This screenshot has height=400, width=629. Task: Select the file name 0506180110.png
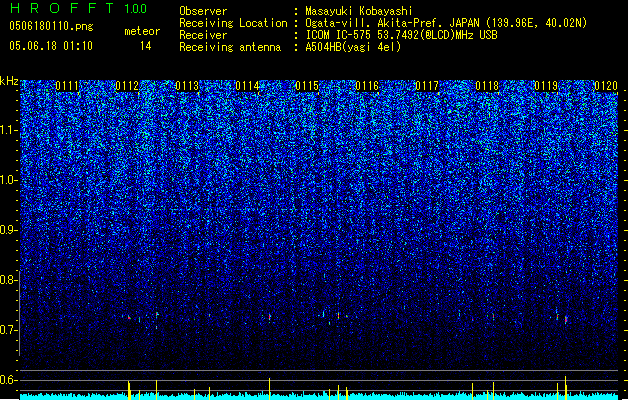tap(51, 26)
